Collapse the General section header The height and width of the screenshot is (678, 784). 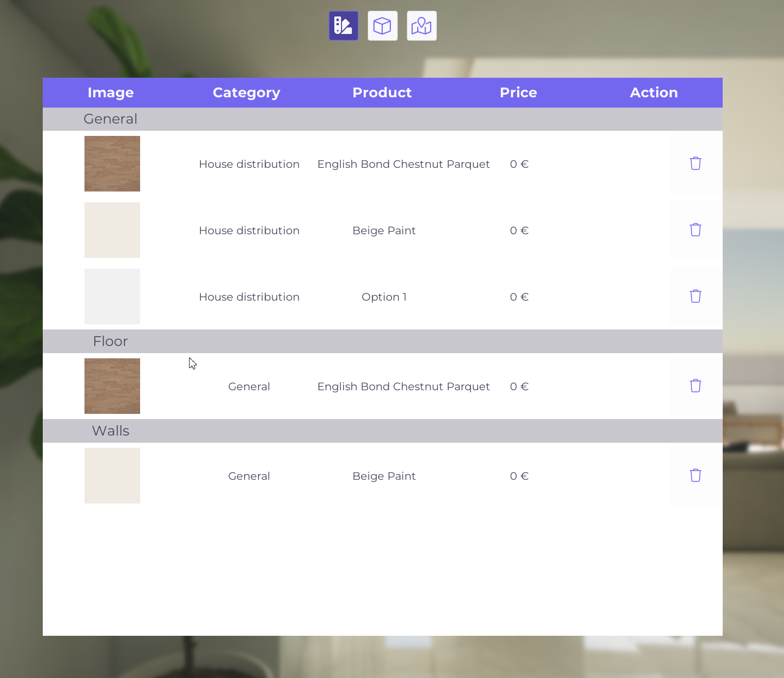(110, 119)
